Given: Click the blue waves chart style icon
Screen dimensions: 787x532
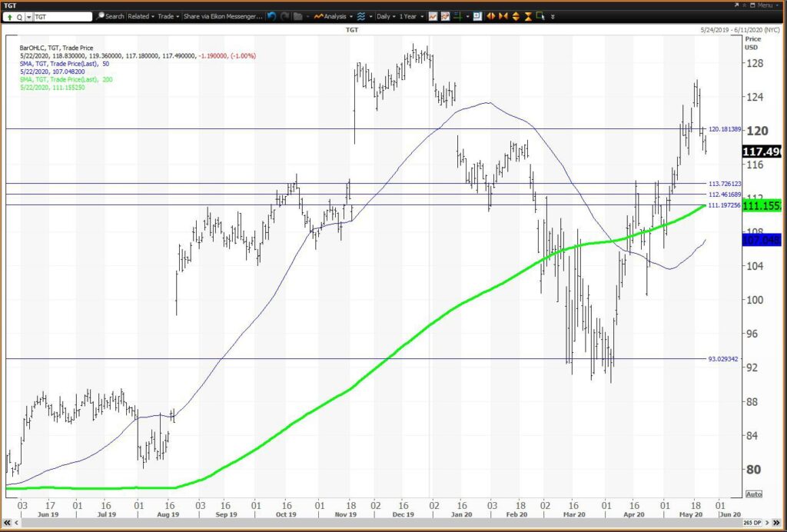Looking at the screenshot, I should [x=361, y=17].
